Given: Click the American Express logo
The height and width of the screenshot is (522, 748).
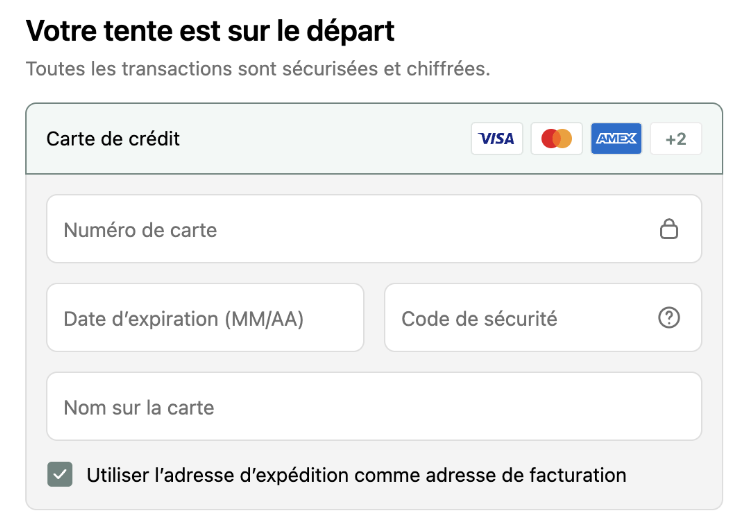Looking at the screenshot, I should [x=616, y=139].
